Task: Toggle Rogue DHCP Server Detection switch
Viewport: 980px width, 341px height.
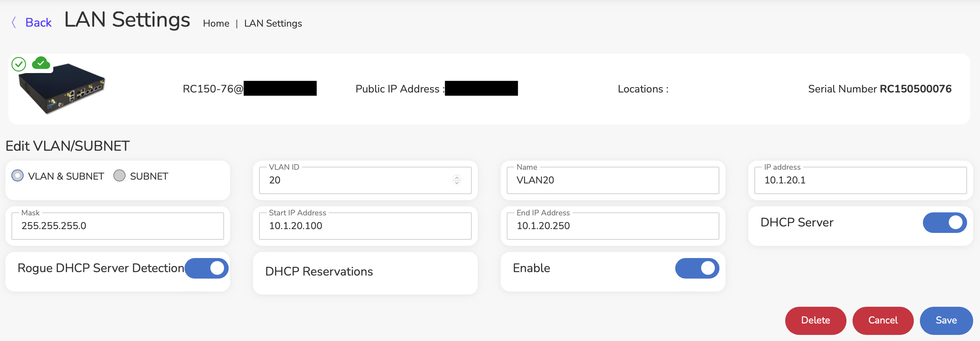Action: pos(207,268)
